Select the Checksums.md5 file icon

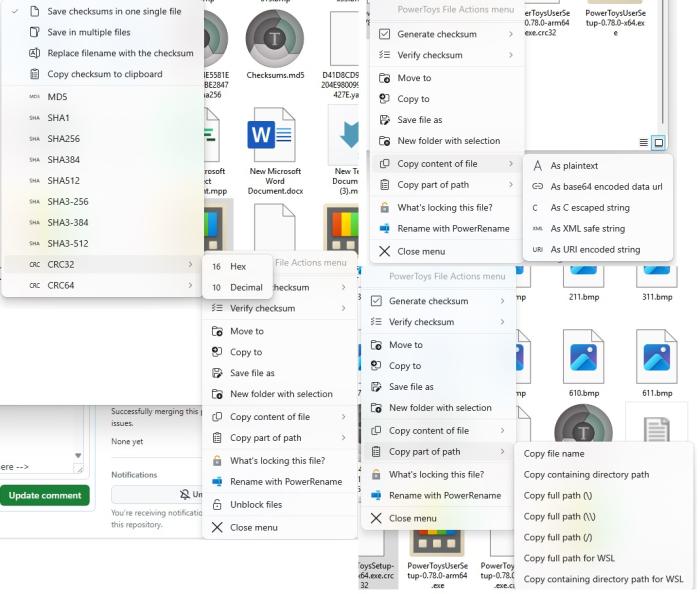tap(275, 39)
